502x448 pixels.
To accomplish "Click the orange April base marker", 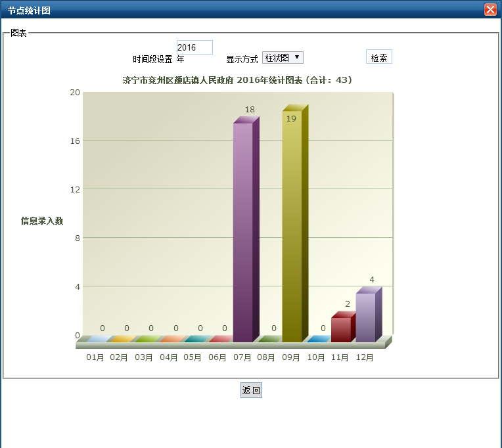I will point(170,339).
